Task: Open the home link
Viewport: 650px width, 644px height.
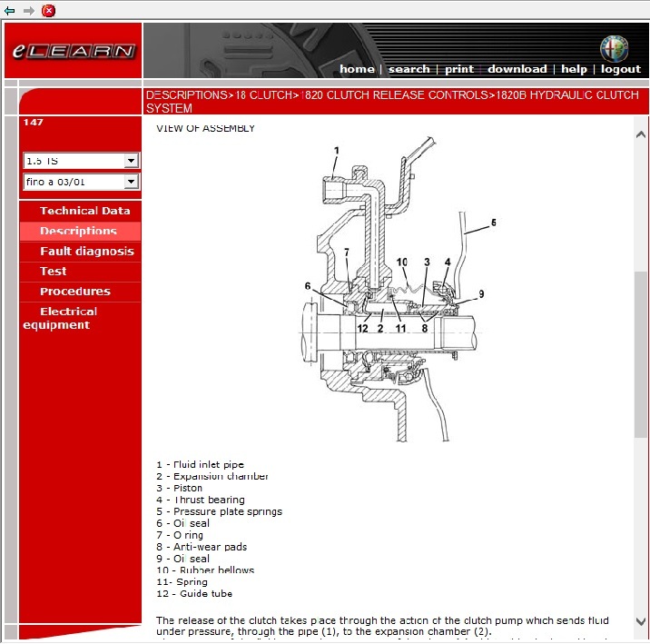Action: [357, 69]
